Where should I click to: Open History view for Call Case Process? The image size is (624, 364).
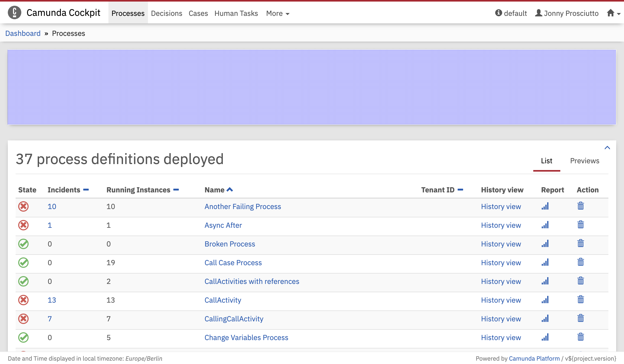click(x=501, y=263)
